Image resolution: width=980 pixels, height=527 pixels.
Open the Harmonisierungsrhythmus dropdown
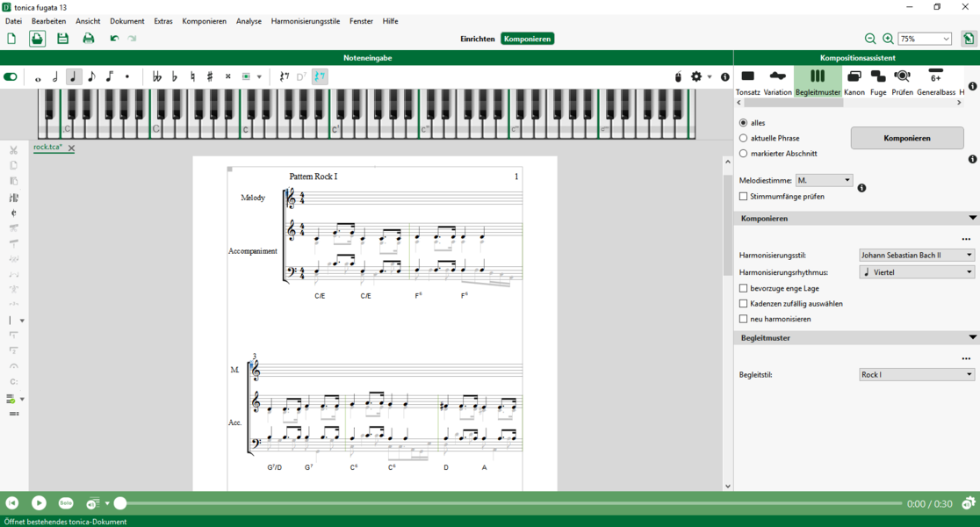pyautogui.click(x=916, y=272)
